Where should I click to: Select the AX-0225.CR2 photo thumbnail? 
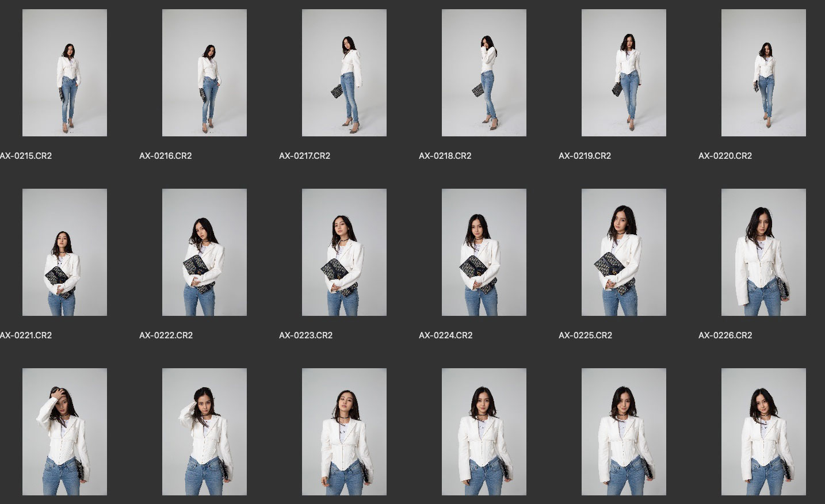pyautogui.click(x=624, y=252)
